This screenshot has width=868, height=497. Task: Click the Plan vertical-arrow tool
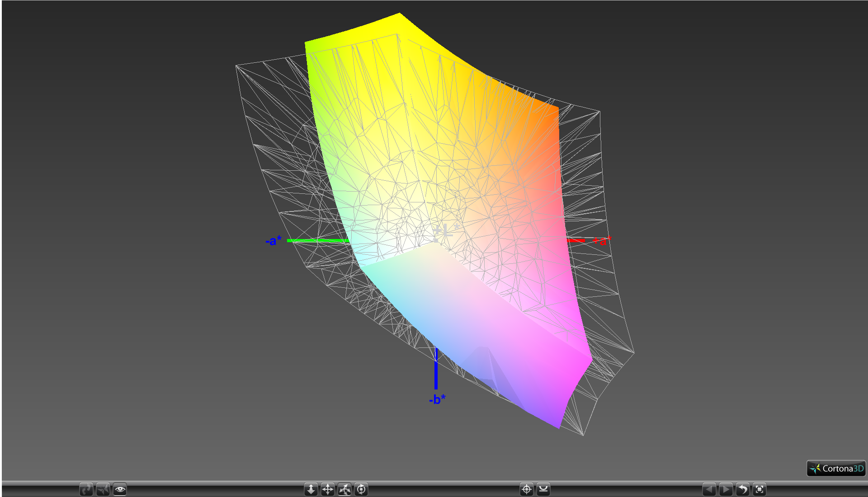pos(311,489)
